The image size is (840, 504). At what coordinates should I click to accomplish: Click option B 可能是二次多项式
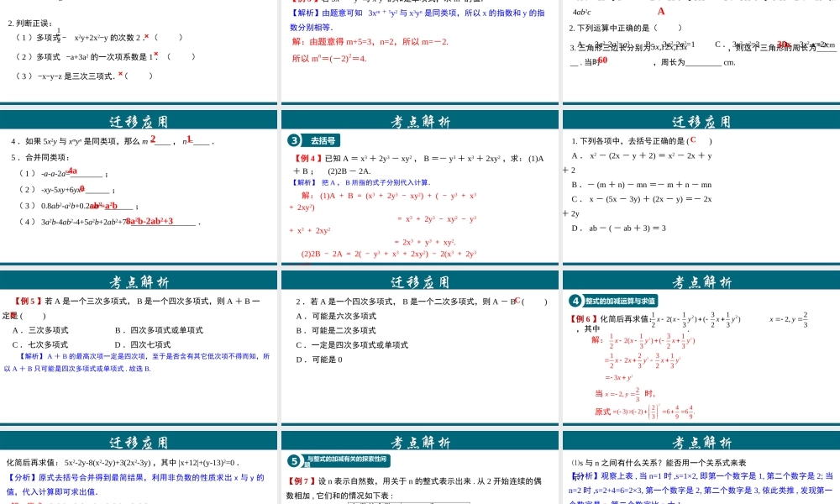coord(336,331)
